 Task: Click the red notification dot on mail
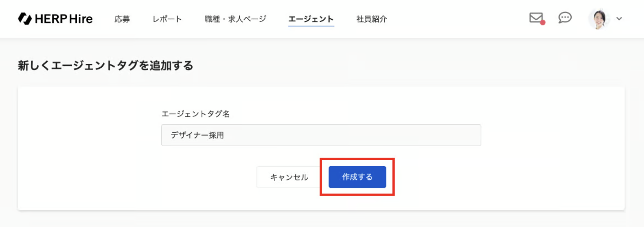tap(543, 23)
